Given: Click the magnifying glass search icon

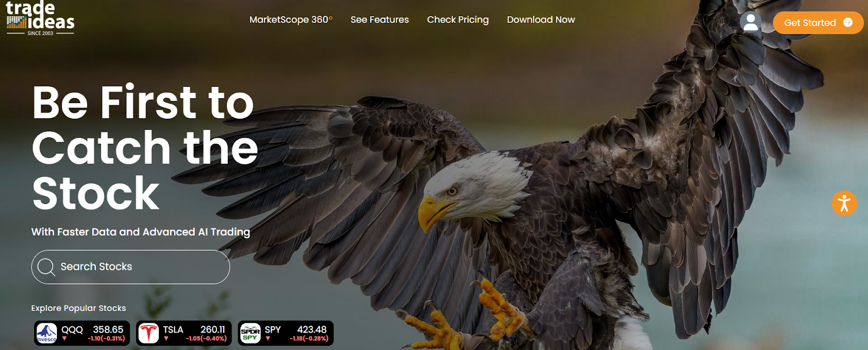Looking at the screenshot, I should (x=46, y=266).
